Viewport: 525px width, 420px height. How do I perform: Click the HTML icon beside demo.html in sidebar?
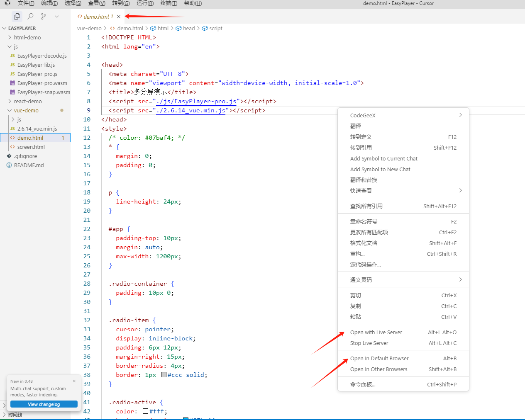pos(12,138)
